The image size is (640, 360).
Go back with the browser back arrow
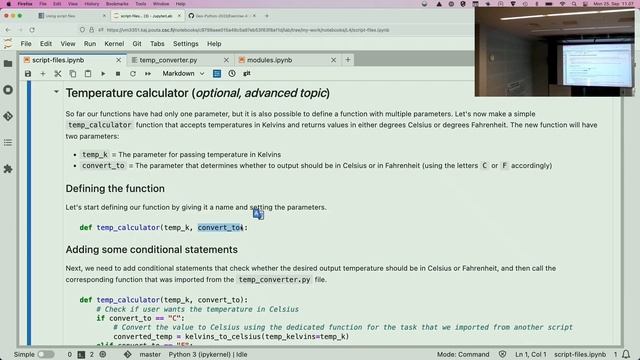coord(8,30)
